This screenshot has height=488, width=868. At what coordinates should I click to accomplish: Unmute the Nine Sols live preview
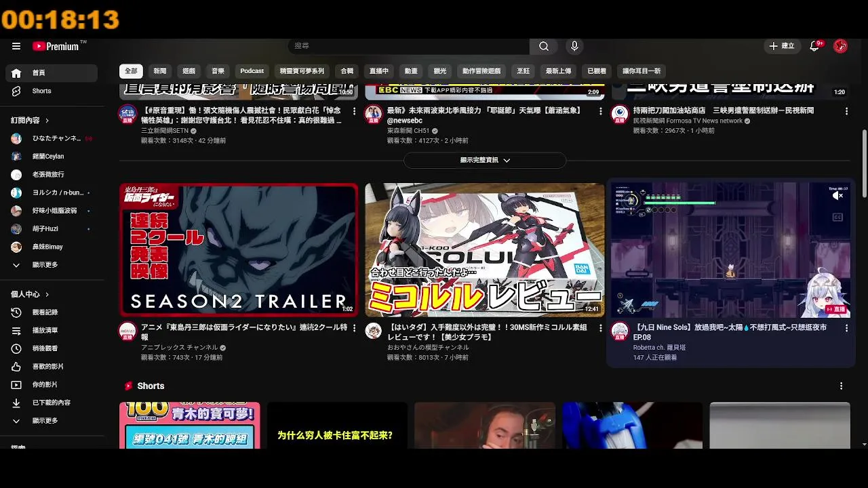[838, 195]
